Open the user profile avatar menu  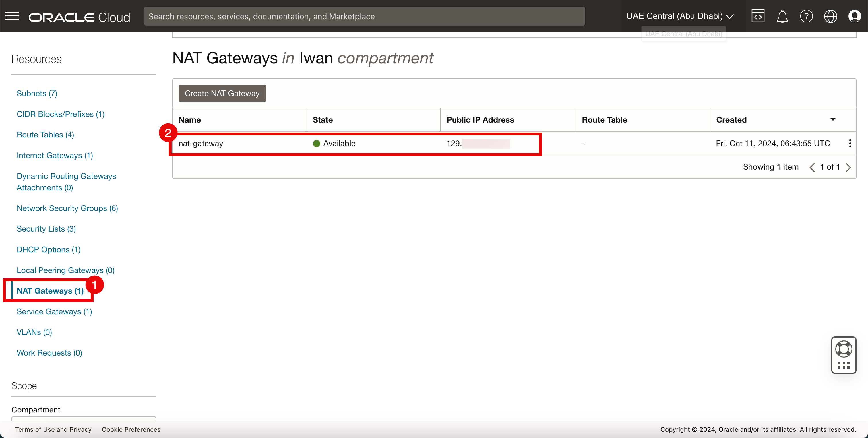[855, 16]
